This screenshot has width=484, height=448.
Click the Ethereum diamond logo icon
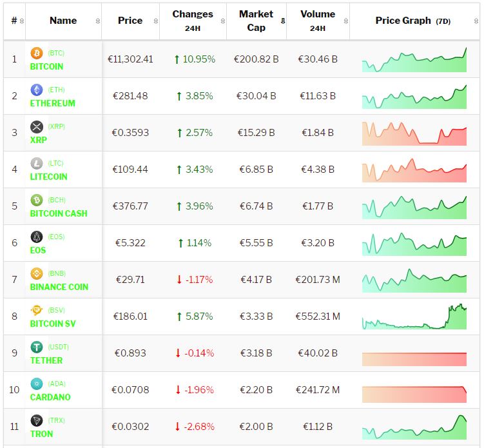click(37, 90)
